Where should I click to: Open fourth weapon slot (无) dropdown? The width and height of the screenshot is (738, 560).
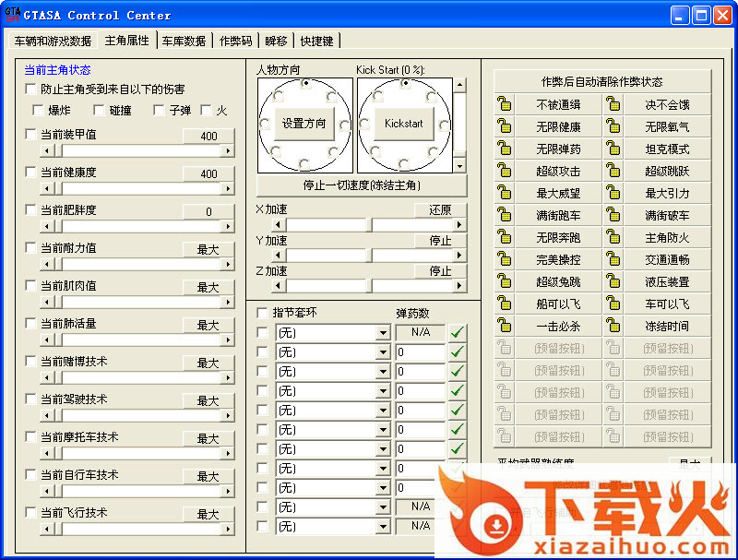point(383,391)
